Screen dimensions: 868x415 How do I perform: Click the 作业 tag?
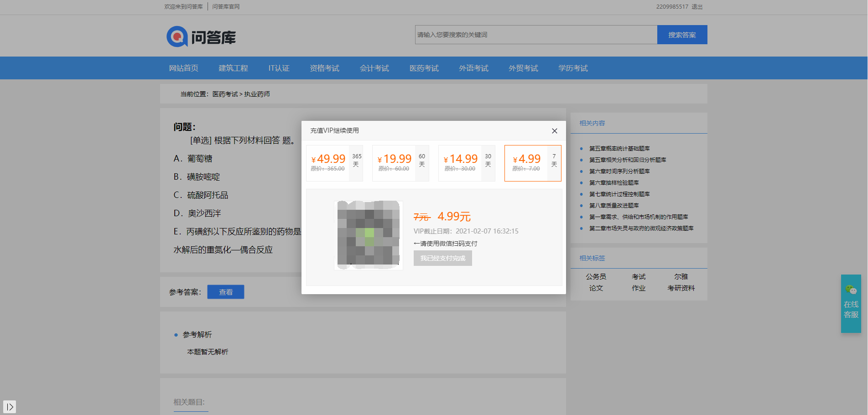click(x=639, y=288)
